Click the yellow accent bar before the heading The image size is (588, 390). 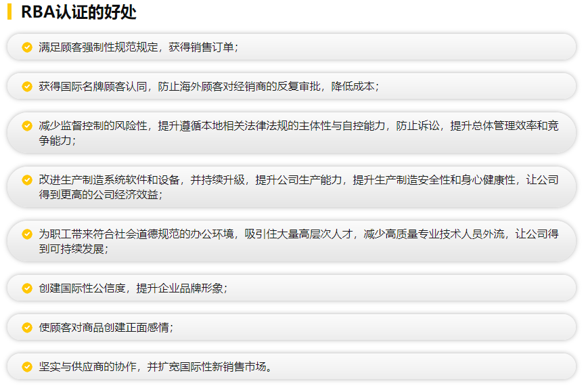9,12
